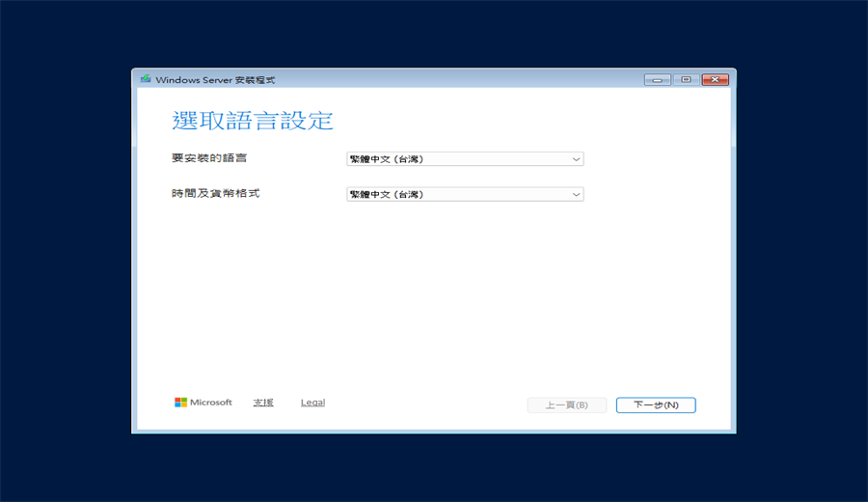Click the 選取語言設定 heading
Viewport: 868px width, 502px height.
pos(253,121)
